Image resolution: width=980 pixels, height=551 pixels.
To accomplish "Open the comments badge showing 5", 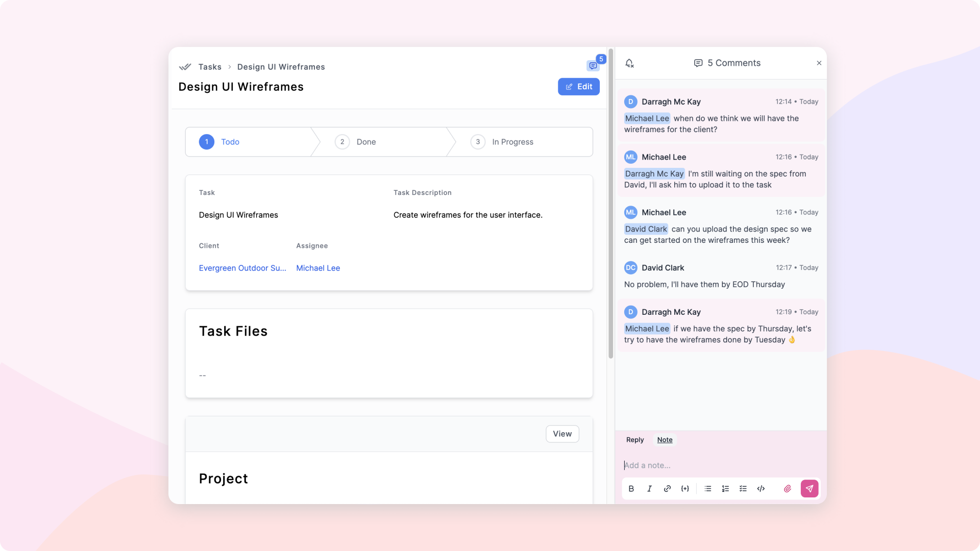I will [593, 66].
